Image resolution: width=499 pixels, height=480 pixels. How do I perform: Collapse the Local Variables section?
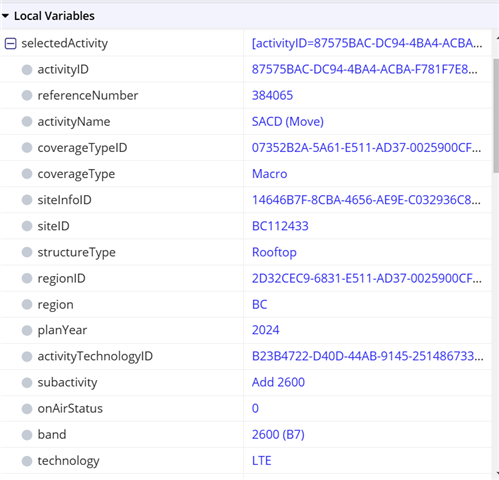pos(5,16)
